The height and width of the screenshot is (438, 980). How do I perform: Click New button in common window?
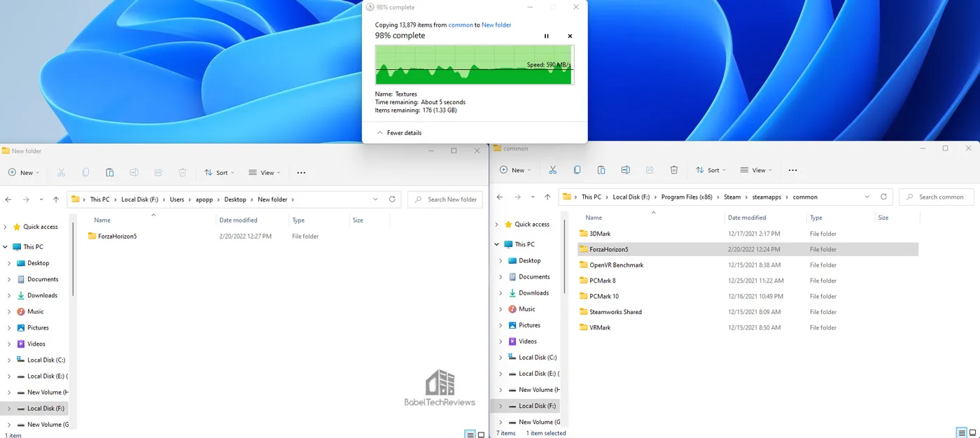[x=515, y=170]
